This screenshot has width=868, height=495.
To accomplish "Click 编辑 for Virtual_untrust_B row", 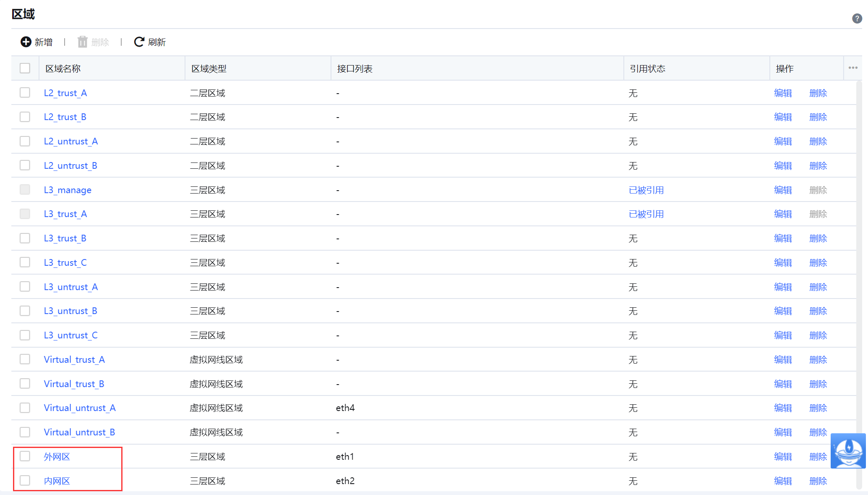I will pyautogui.click(x=783, y=432).
